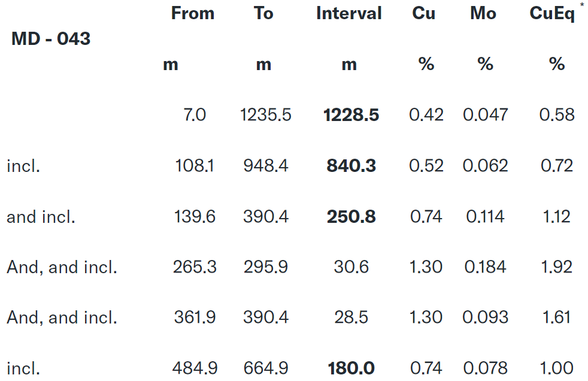Image resolution: width=588 pixels, height=381 pixels.
Task: Select the 7.0 From value
Action: [195, 115]
